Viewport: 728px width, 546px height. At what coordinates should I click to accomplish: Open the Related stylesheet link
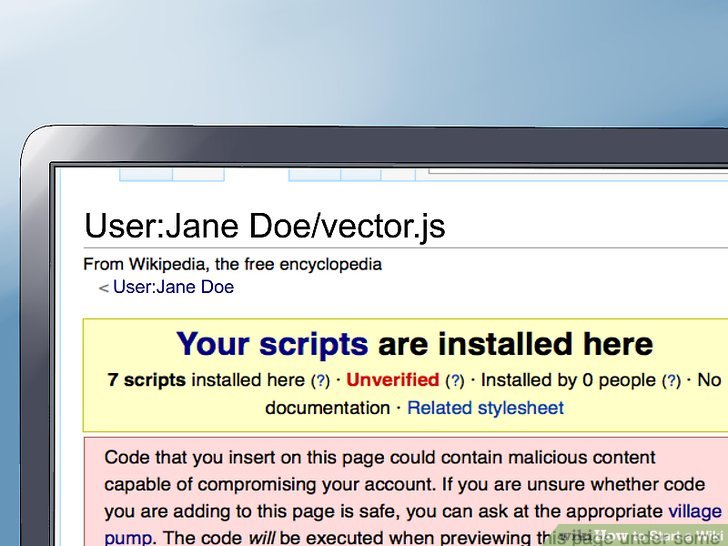tap(485, 408)
